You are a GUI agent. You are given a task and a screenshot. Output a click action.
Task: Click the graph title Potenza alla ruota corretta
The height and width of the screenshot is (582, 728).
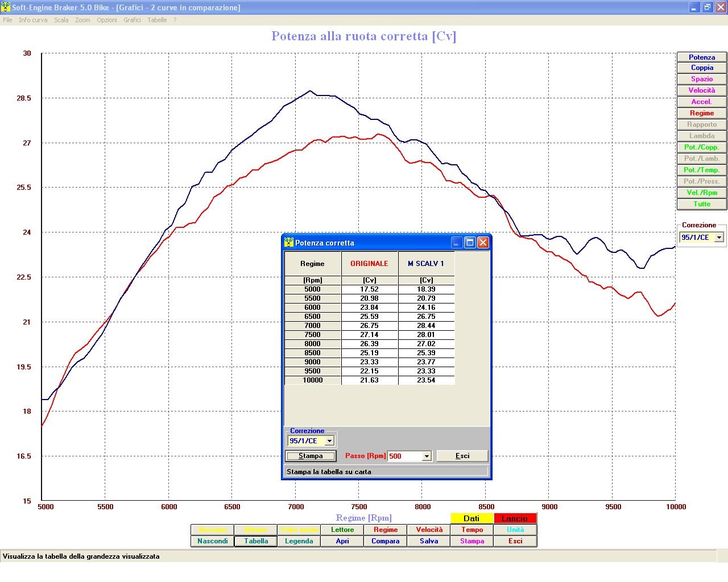(364, 36)
